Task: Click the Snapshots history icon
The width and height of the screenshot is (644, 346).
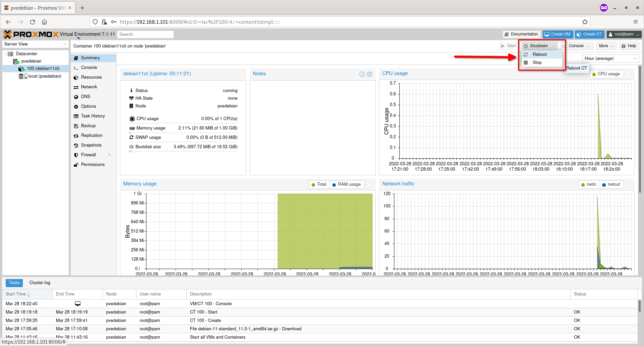Action: click(x=76, y=145)
